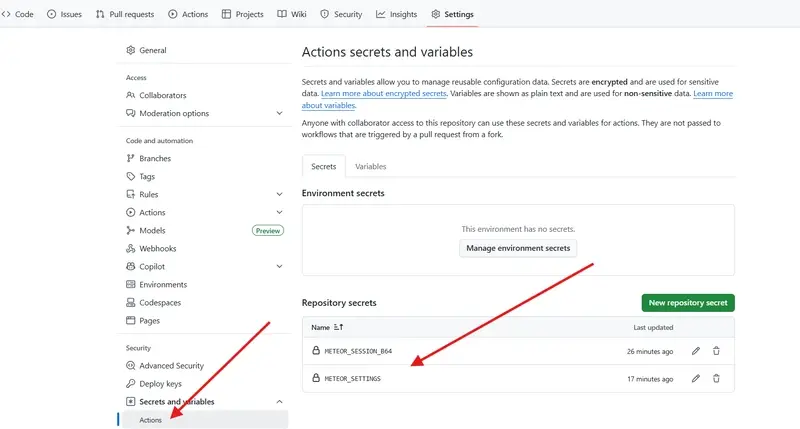800x429 pixels.
Task: Open the Insights repository tab
Action: pyautogui.click(x=397, y=14)
